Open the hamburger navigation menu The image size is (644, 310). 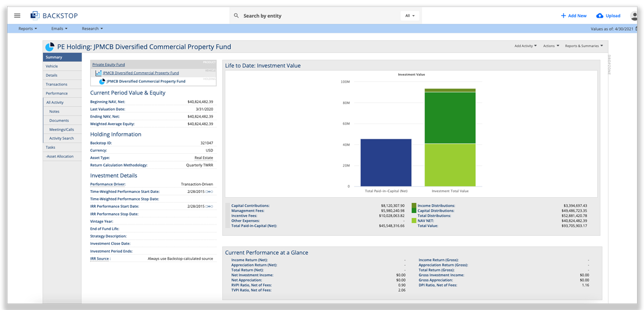click(17, 16)
